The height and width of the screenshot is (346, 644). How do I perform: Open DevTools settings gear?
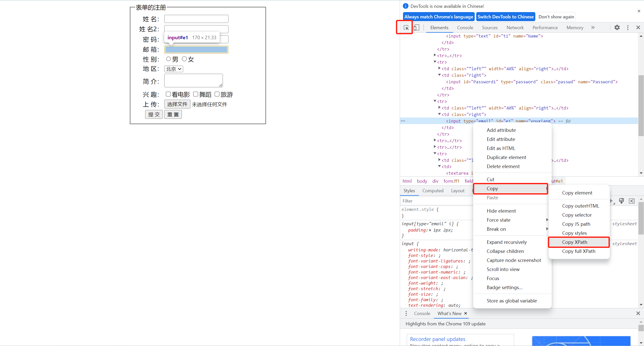click(x=617, y=28)
